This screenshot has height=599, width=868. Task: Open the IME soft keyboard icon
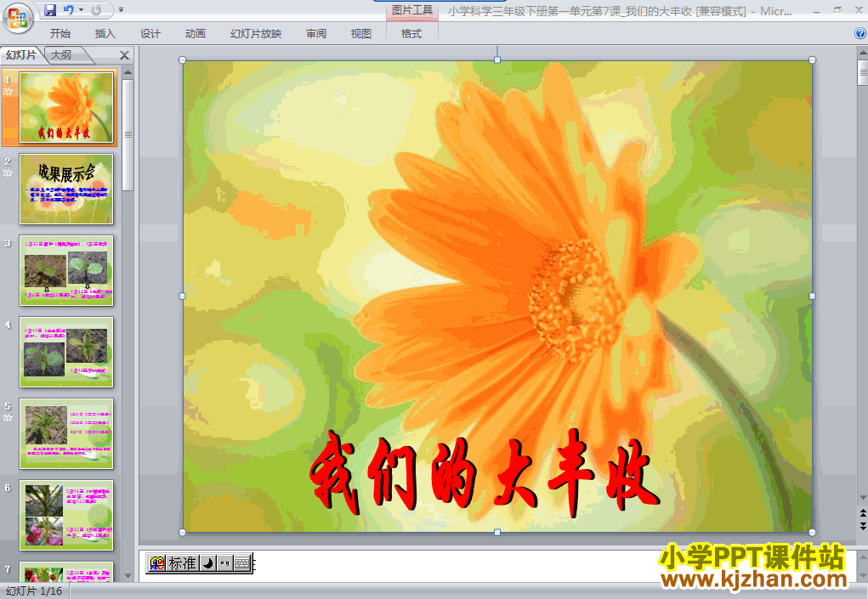[242, 563]
